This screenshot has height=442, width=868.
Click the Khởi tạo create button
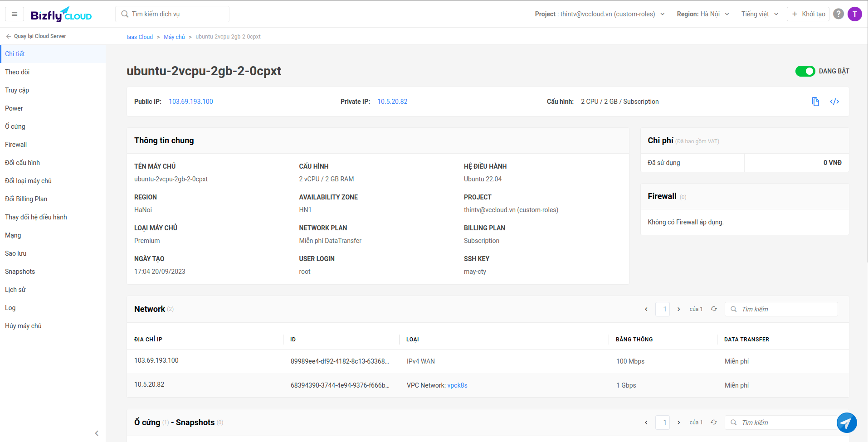click(808, 14)
